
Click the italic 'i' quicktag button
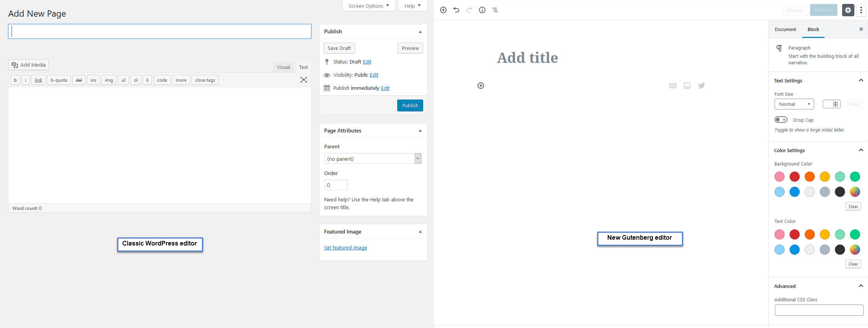tap(26, 80)
